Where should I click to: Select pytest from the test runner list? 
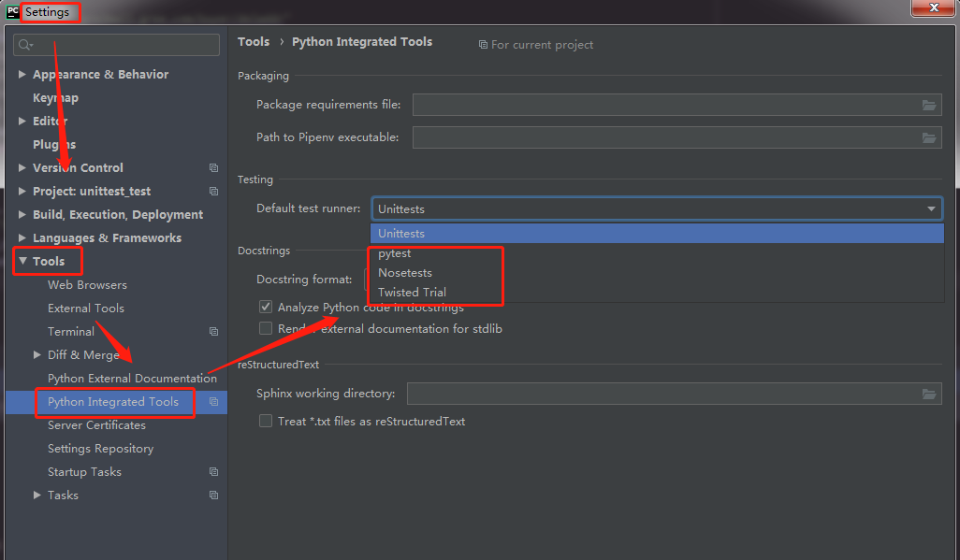(395, 253)
